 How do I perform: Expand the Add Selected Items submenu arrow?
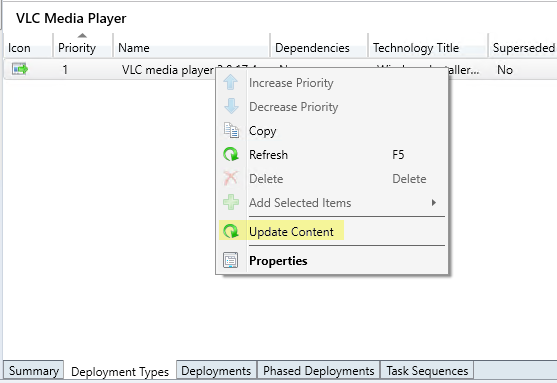pyautogui.click(x=433, y=203)
